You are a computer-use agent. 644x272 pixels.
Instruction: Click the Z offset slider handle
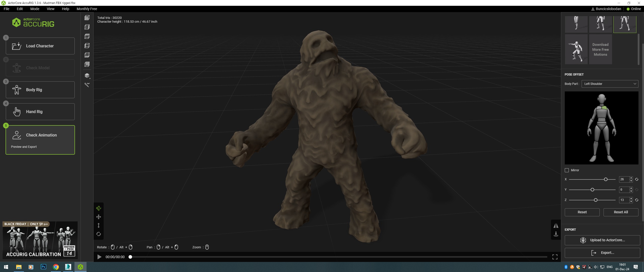click(x=596, y=200)
